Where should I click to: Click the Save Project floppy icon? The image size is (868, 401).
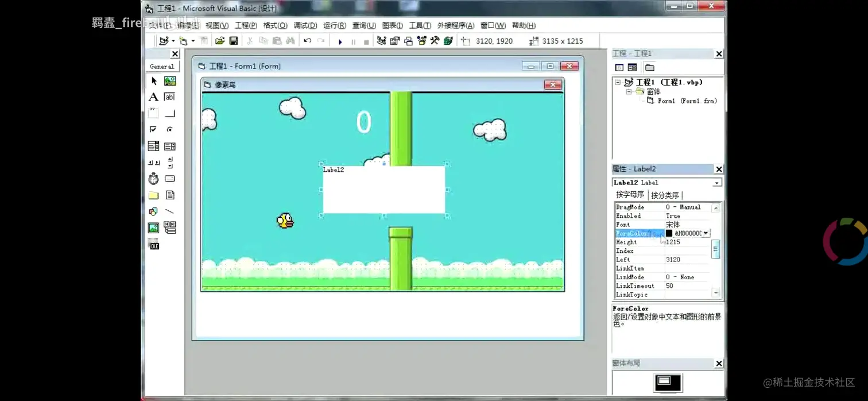(x=234, y=41)
